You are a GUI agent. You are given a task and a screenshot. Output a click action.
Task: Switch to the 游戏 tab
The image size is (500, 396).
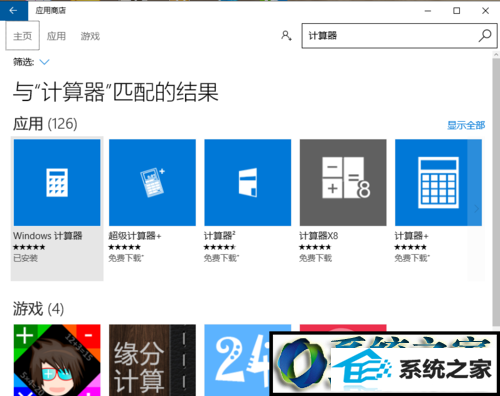90,36
